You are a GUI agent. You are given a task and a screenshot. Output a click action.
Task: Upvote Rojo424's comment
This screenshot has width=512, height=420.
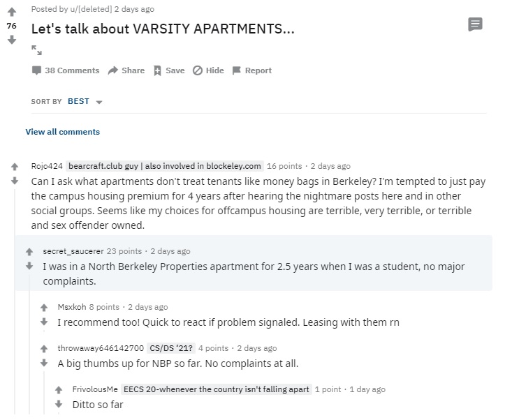tap(15, 167)
